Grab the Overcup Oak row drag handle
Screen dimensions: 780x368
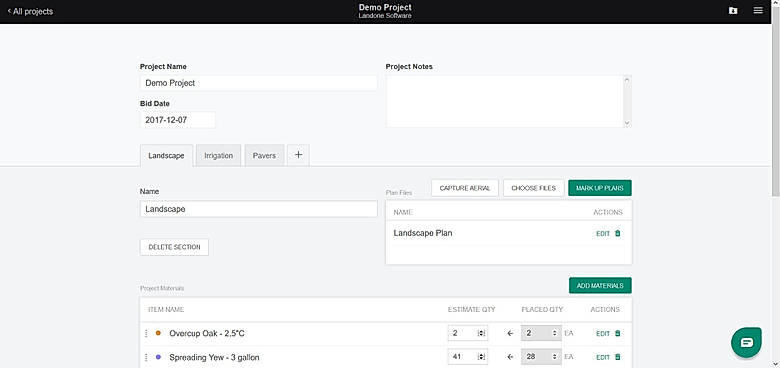(146, 333)
